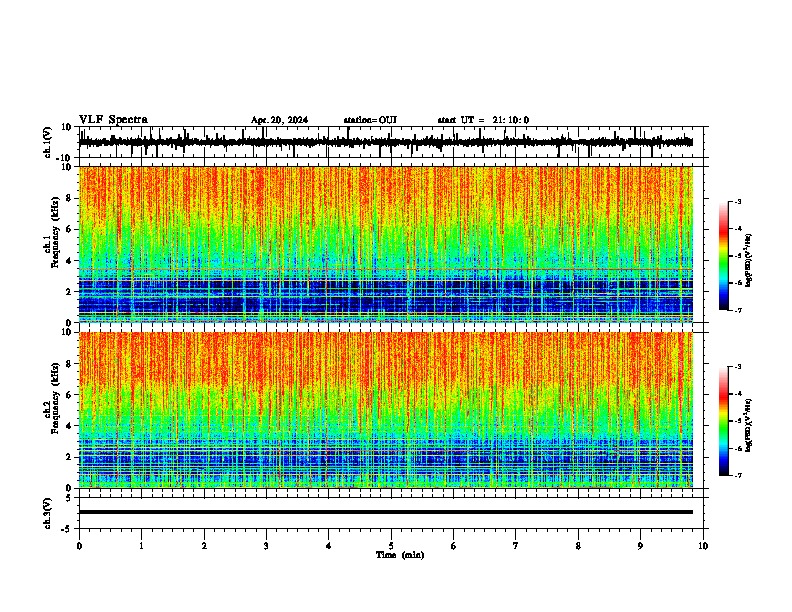Click the thick black ch.3 trace line
The height and width of the screenshot is (612, 792).
[x=386, y=512]
